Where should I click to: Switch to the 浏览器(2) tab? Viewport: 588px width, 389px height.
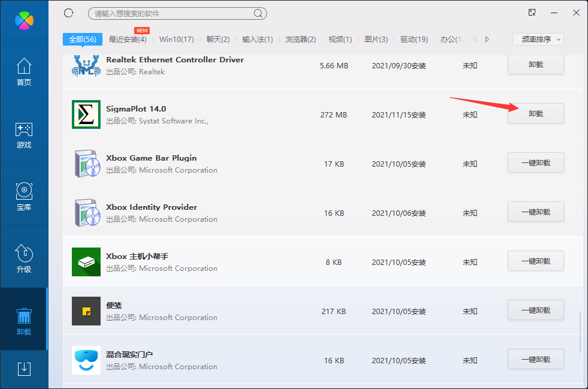coord(301,40)
